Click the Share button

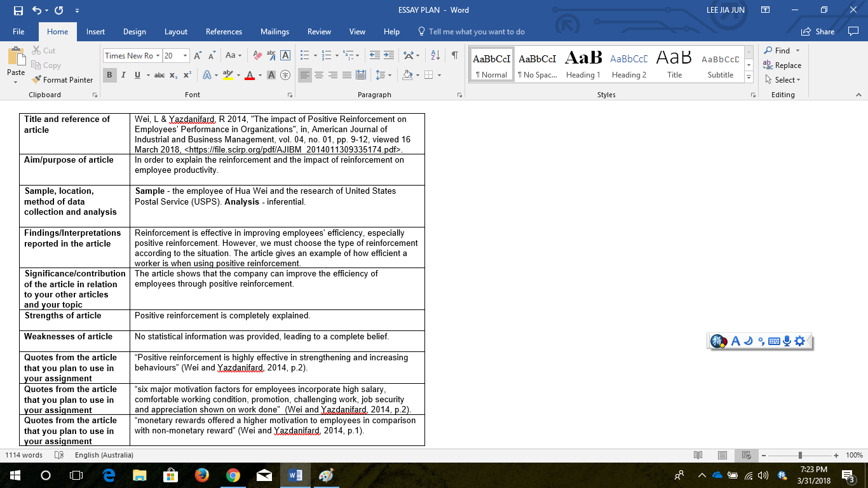coord(818,32)
